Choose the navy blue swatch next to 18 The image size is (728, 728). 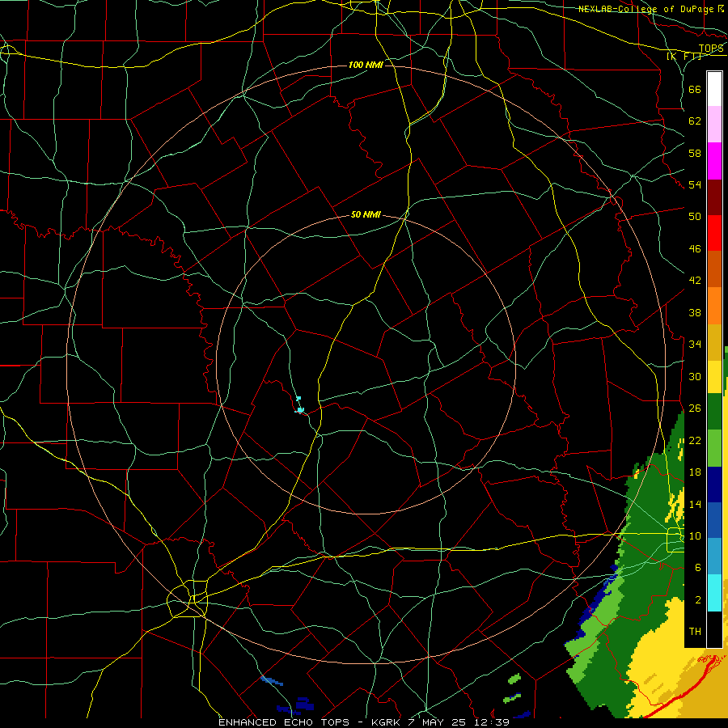click(714, 485)
